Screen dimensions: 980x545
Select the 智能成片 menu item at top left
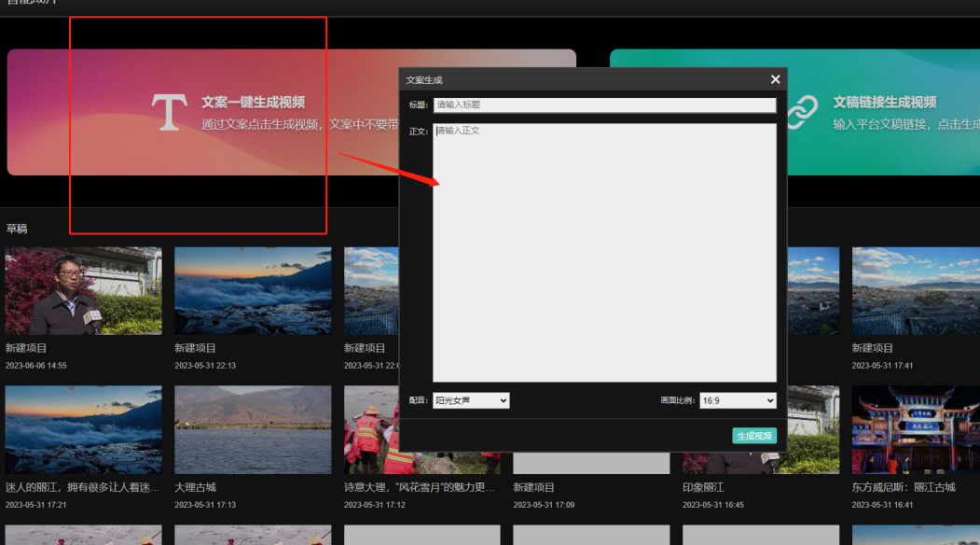point(33,4)
